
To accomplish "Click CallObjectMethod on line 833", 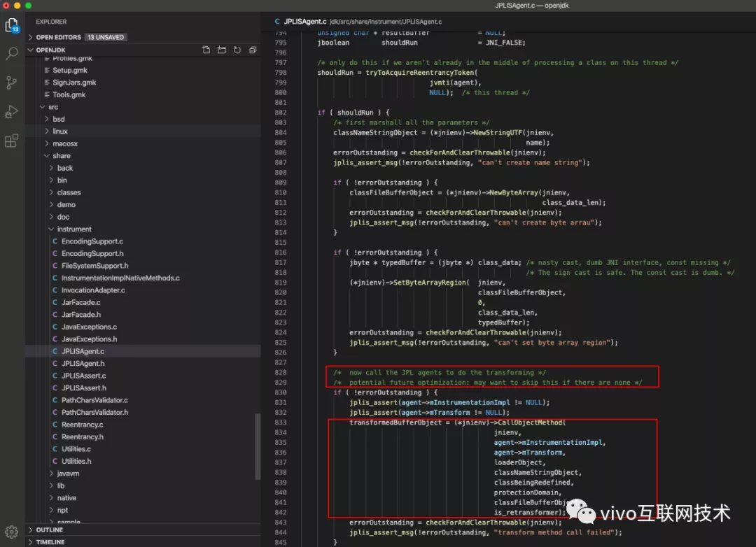I will tap(529, 422).
